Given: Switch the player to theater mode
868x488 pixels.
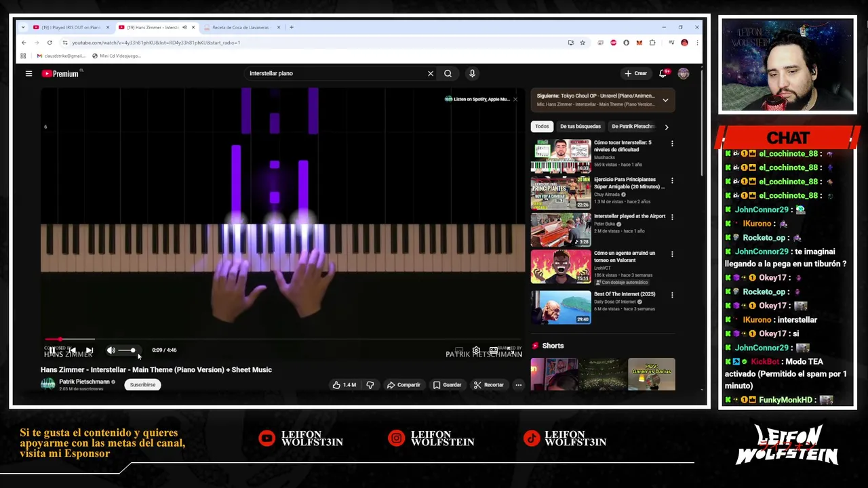Looking at the screenshot, I should tap(493, 350).
